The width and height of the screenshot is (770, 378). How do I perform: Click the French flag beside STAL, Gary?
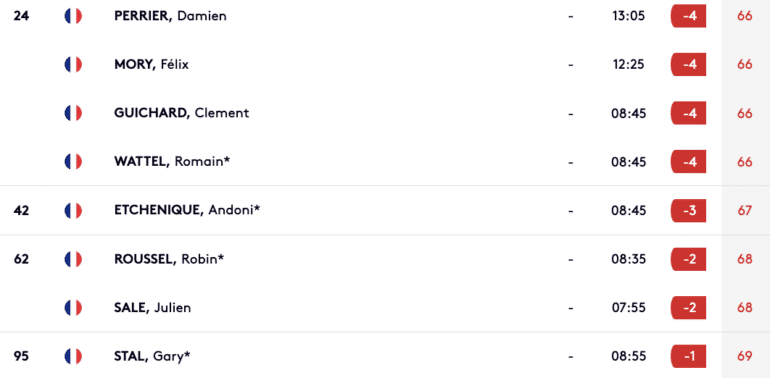click(x=73, y=356)
